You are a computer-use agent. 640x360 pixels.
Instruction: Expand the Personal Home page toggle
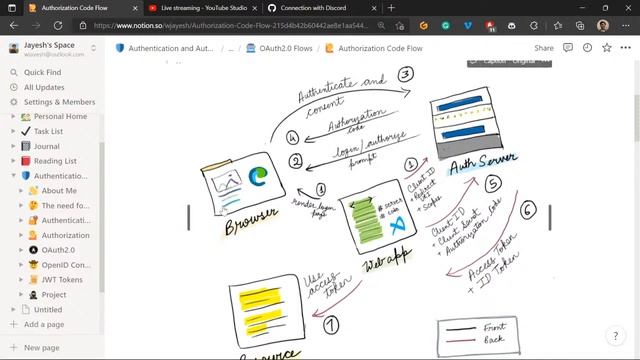13,116
